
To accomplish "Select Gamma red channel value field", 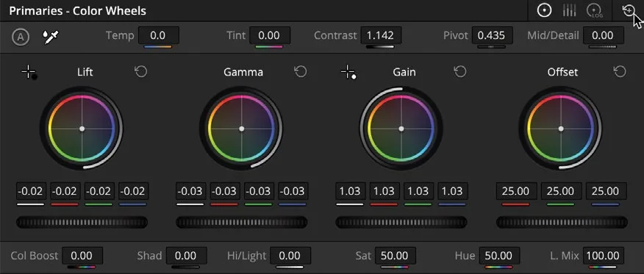I will coord(225,192).
